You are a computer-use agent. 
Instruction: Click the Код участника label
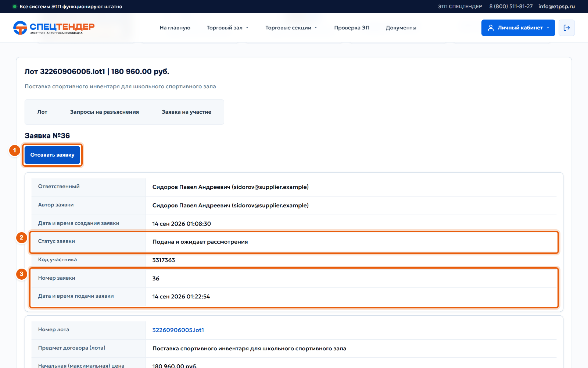coord(57,259)
